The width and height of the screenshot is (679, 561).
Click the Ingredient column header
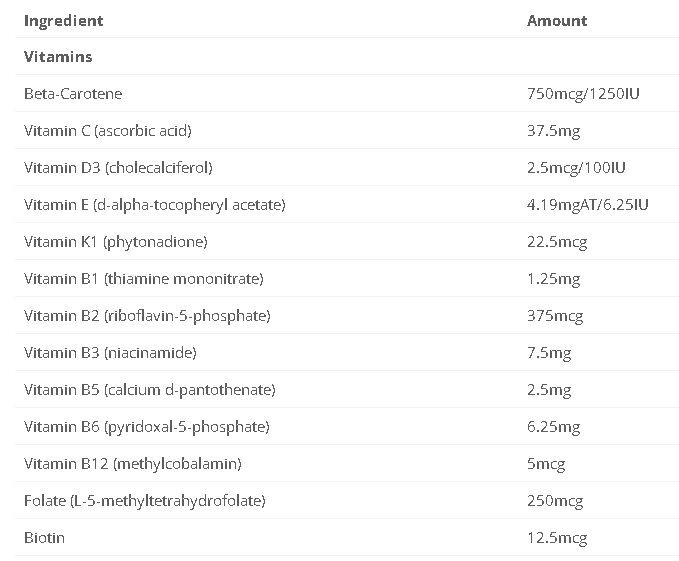(63, 20)
